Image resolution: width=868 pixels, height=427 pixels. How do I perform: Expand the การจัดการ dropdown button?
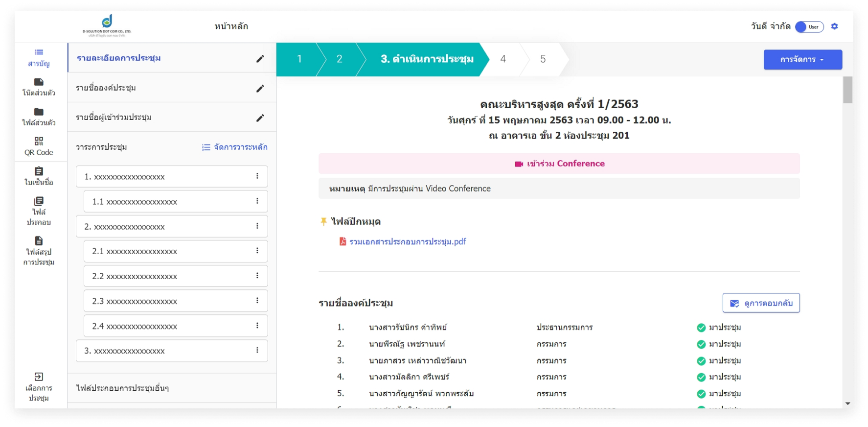point(802,59)
